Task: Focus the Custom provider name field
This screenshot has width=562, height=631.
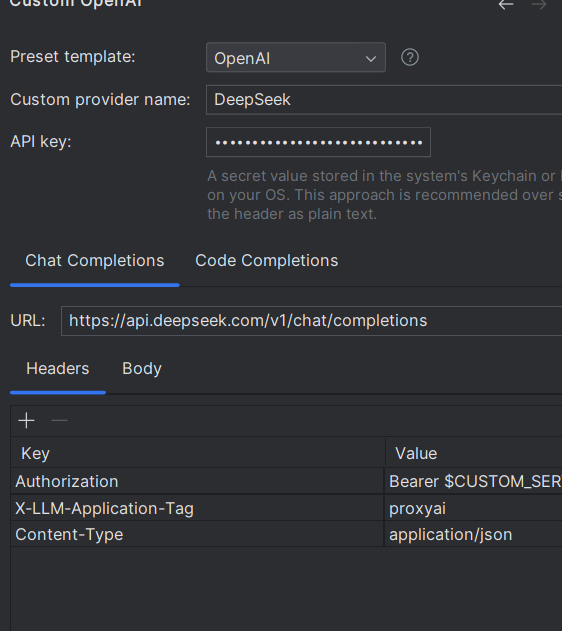Action: pyautogui.click(x=384, y=100)
